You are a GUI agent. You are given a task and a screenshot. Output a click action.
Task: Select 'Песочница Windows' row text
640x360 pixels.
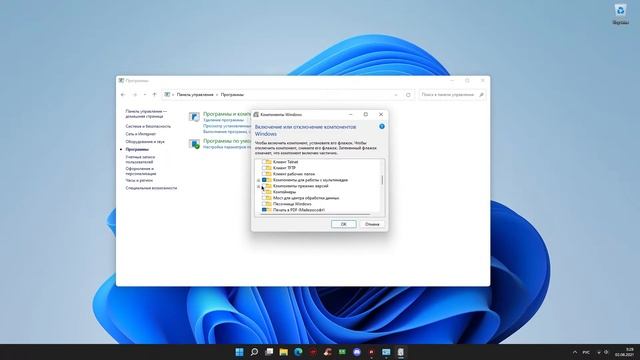292,204
